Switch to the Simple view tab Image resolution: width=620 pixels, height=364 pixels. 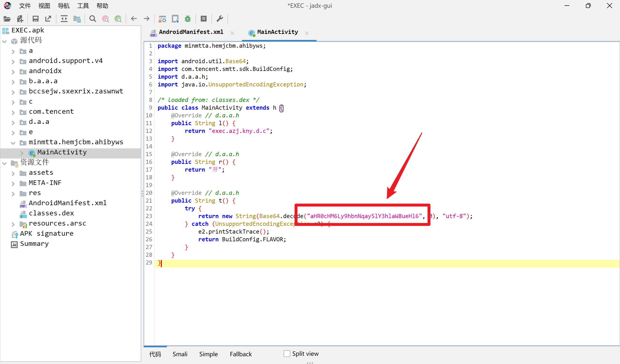tap(208, 354)
